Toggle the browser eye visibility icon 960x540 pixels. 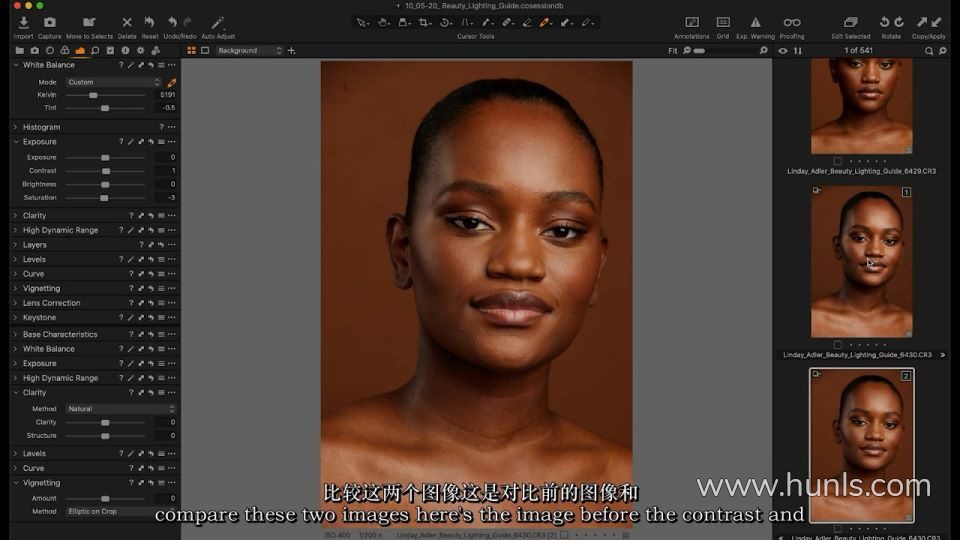click(783, 51)
